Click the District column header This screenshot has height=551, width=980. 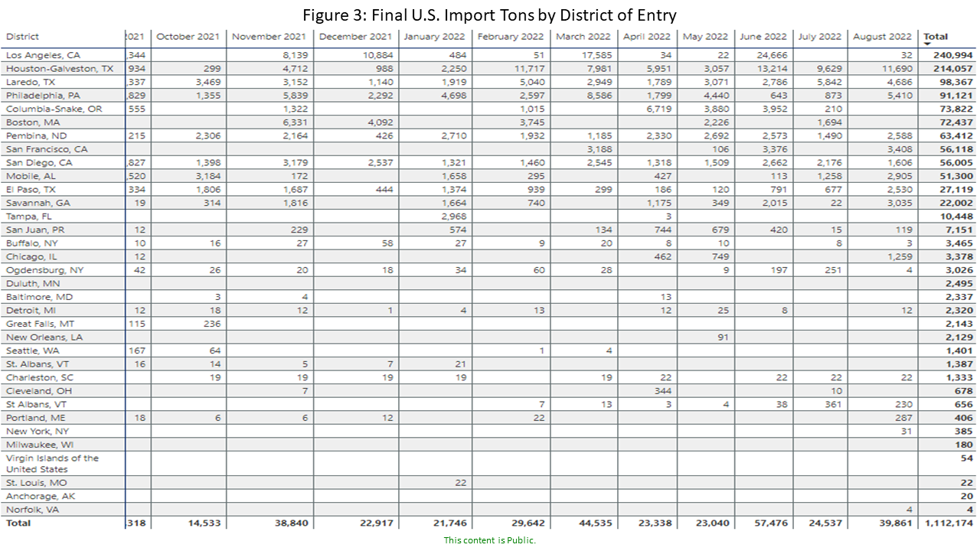tap(22, 37)
